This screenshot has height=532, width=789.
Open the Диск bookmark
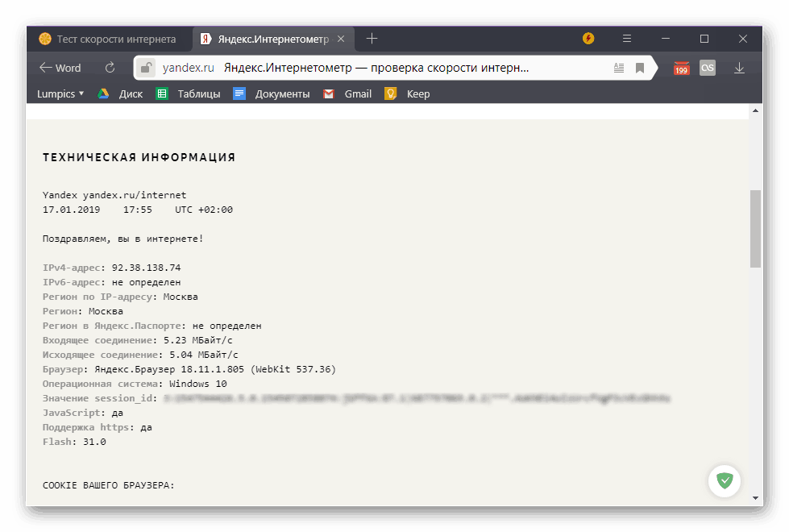121,94
